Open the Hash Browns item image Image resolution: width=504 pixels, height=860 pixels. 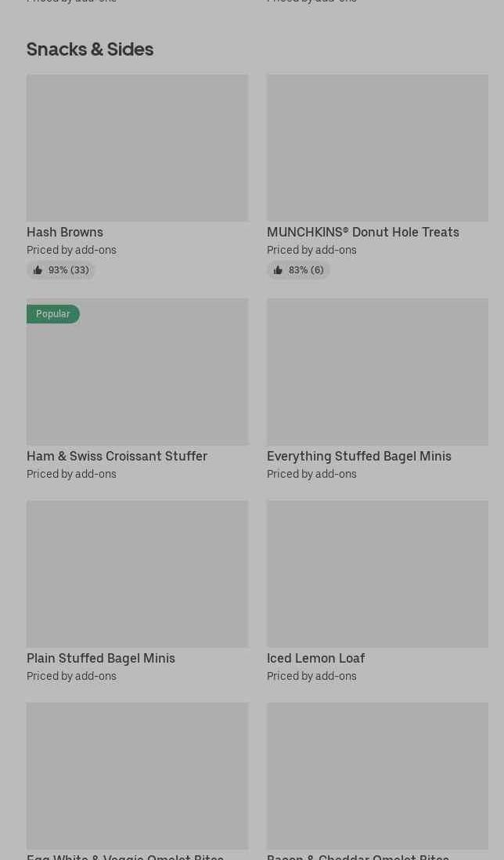pos(137,147)
